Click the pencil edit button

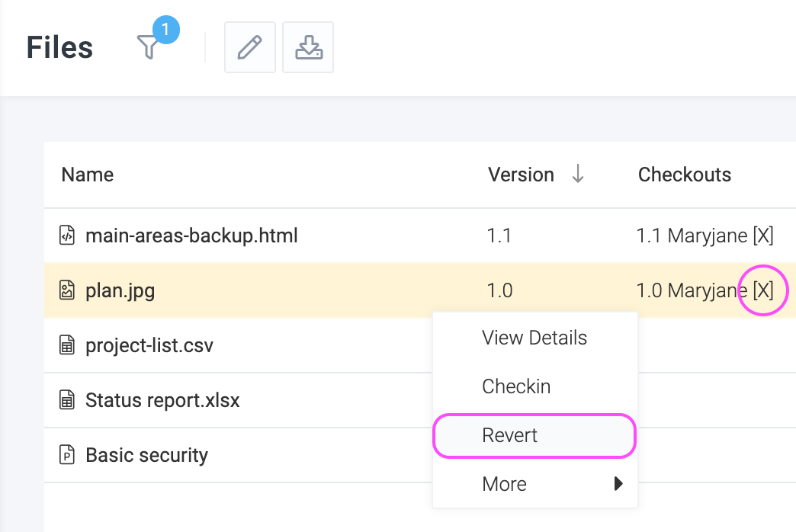(250, 47)
